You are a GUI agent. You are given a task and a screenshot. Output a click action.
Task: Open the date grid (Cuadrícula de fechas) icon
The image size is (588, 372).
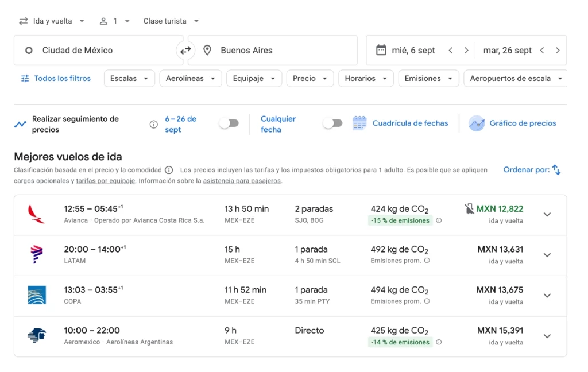pyautogui.click(x=359, y=123)
